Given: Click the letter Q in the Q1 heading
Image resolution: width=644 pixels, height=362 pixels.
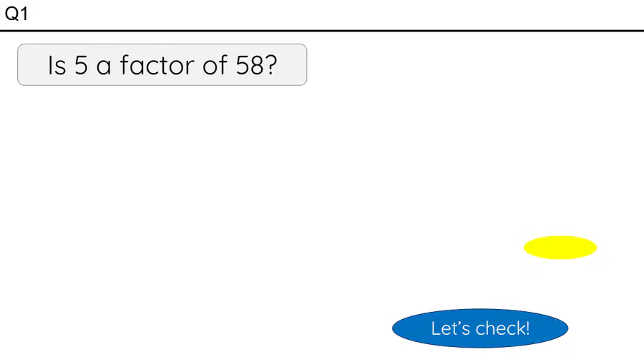Looking at the screenshot, I should pos(11,14).
